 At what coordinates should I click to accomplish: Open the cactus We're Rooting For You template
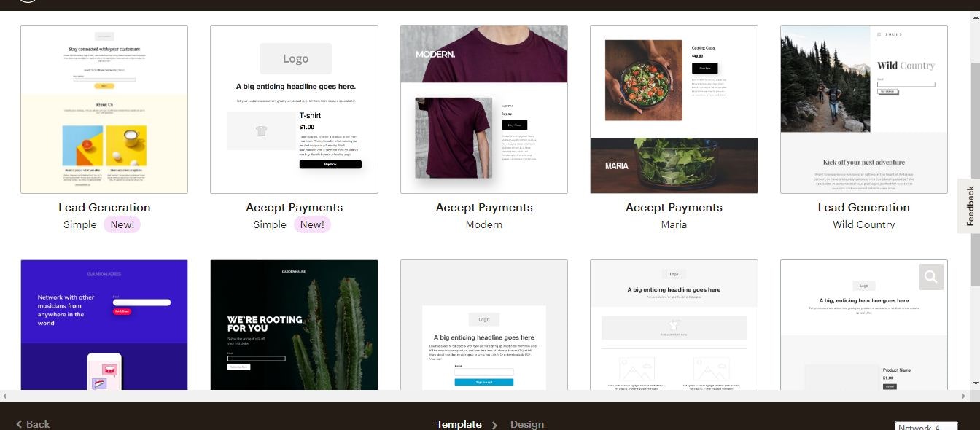coord(294,325)
